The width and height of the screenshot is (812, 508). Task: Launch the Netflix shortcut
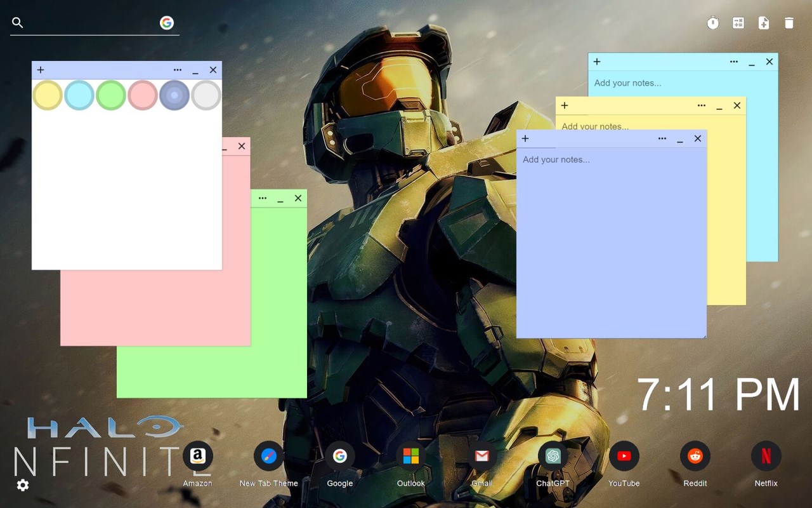point(766,456)
